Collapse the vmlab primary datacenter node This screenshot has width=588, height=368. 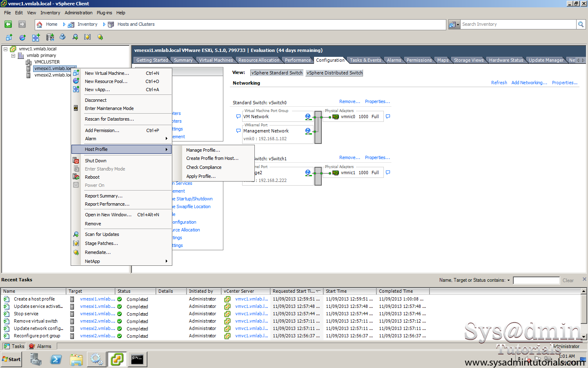pos(13,56)
